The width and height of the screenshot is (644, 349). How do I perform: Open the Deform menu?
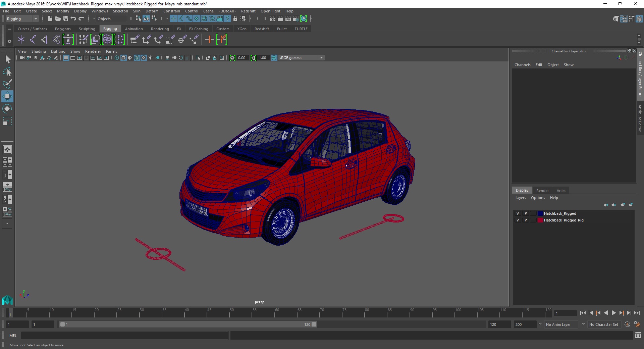coord(152,11)
